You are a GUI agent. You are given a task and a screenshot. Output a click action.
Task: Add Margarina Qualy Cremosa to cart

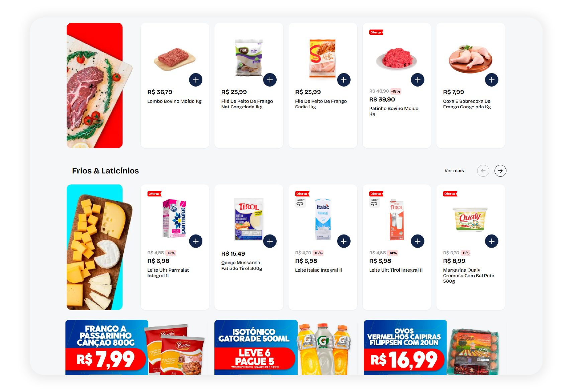point(492,241)
